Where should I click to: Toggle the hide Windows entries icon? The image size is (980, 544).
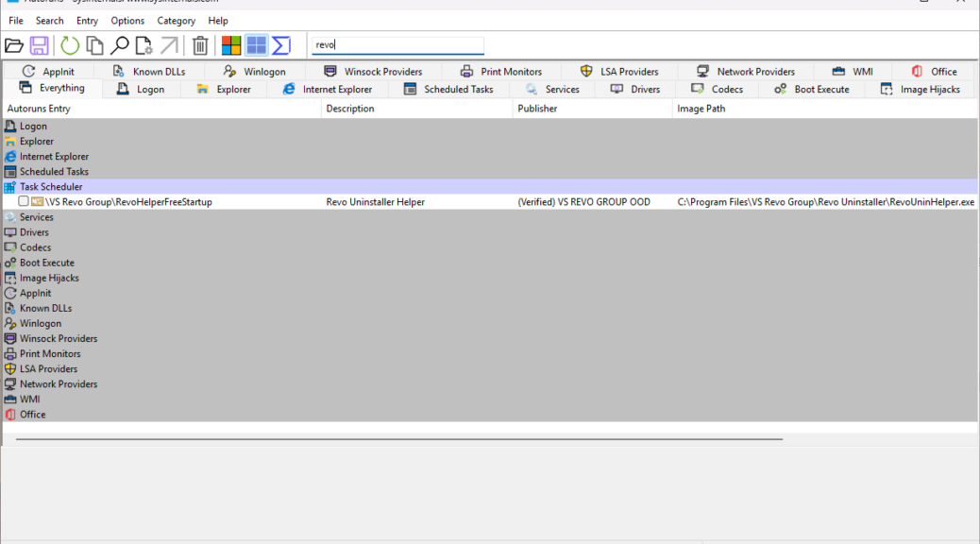click(x=256, y=45)
